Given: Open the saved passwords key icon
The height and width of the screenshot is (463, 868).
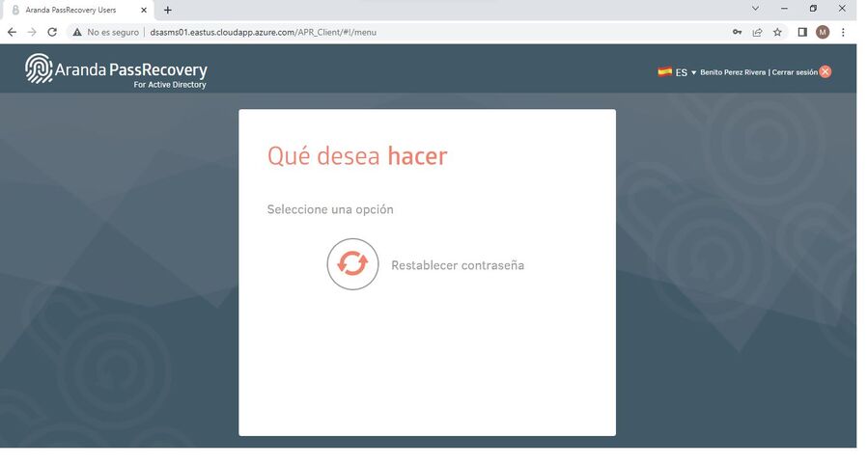Looking at the screenshot, I should point(737,32).
